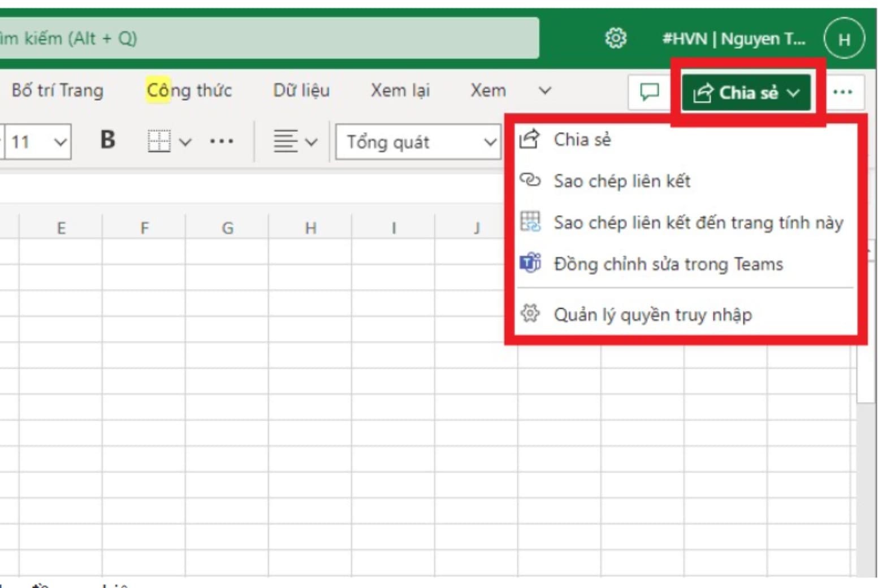Open the font size 11 dropdown

tap(37, 142)
